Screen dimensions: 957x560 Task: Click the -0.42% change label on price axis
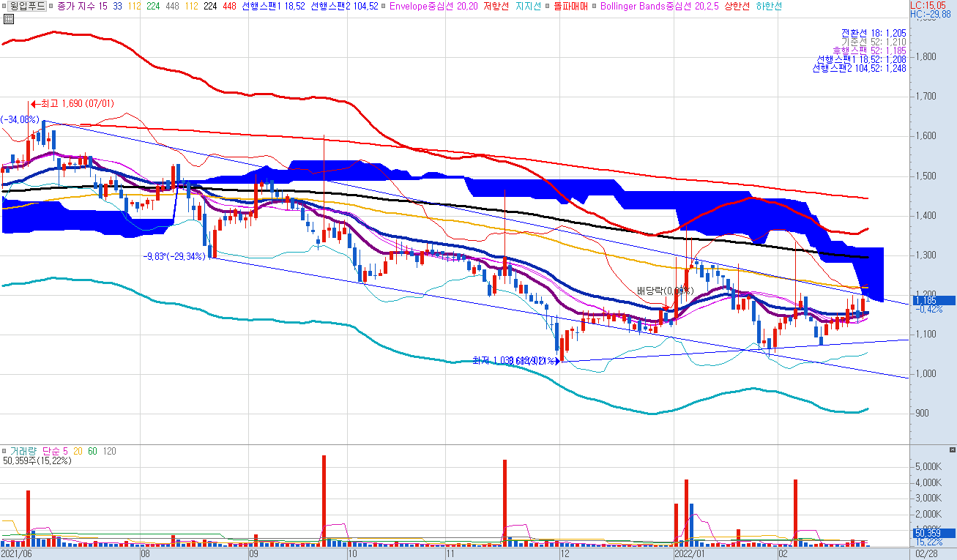click(x=928, y=309)
